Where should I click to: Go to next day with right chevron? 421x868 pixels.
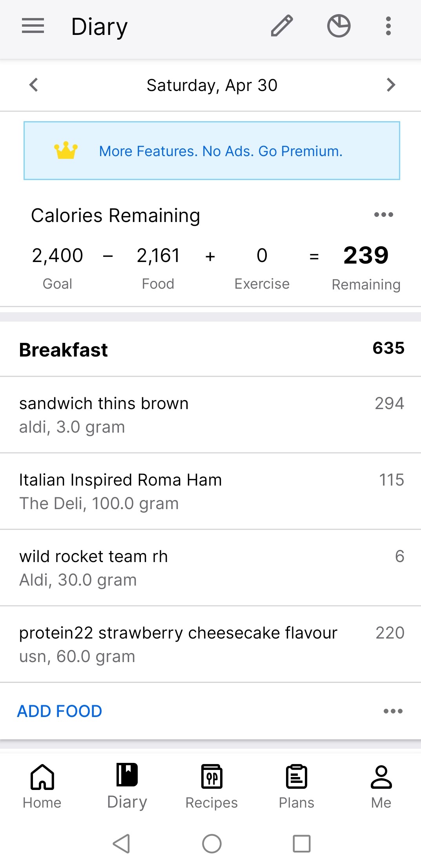pyautogui.click(x=390, y=85)
